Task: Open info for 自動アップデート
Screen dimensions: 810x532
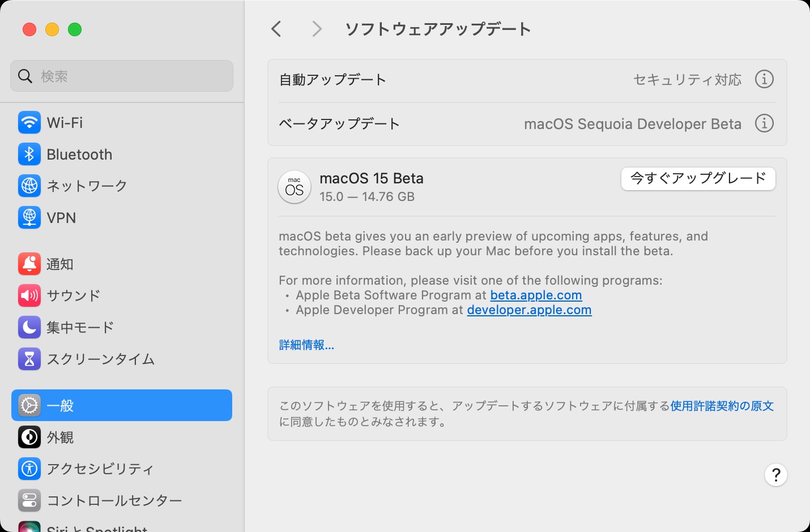Action: [764, 79]
